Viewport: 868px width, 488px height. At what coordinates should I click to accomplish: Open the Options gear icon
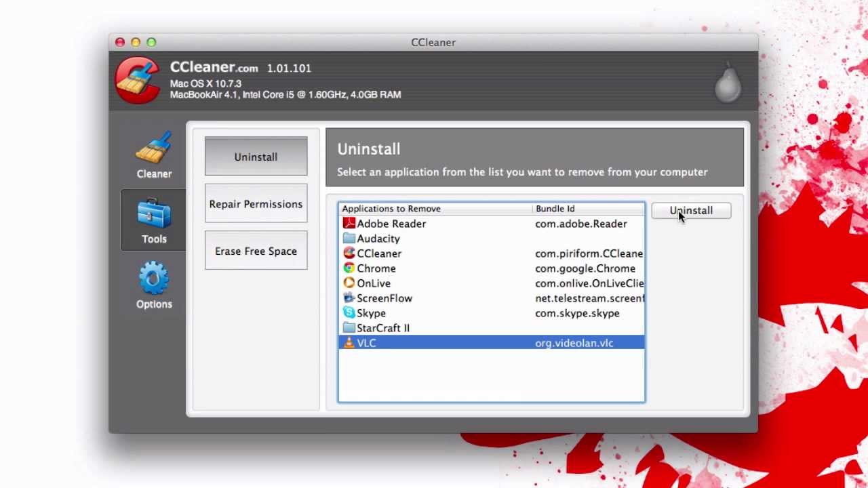coord(154,279)
